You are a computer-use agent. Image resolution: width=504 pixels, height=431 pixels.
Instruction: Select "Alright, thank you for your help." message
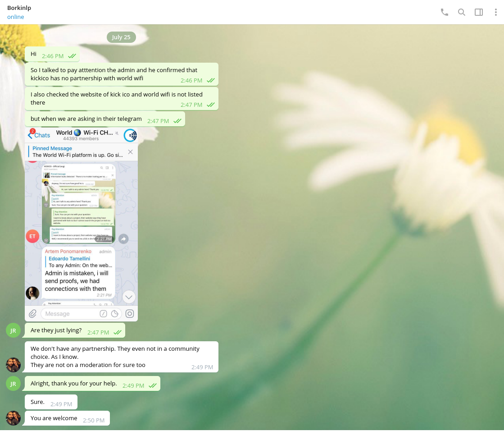tap(92, 383)
